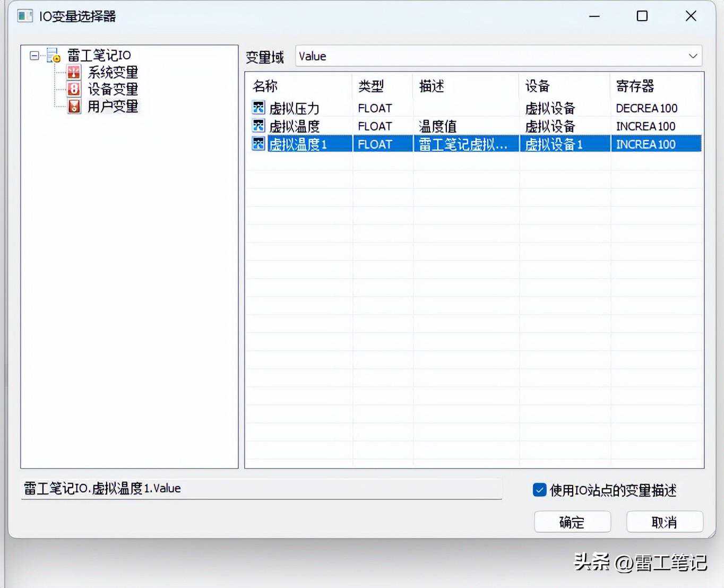Click the icon beside 虚拟压力 variable
The height and width of the screenshot is (588, 724).
(258, 108)
